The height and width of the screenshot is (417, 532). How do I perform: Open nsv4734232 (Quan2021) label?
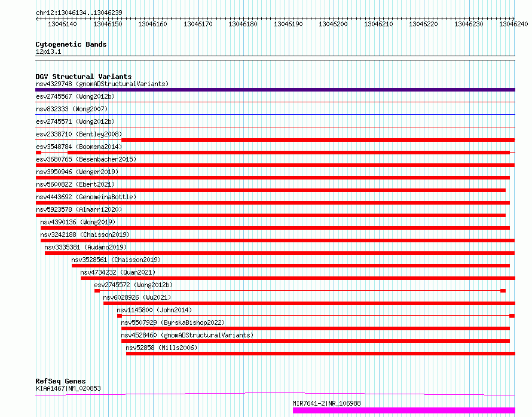click(118, 272)
